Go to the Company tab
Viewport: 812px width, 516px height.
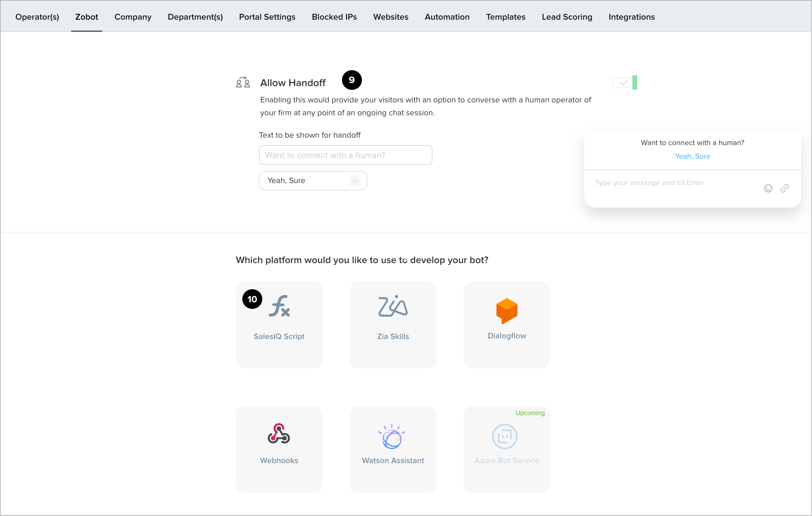133,17
